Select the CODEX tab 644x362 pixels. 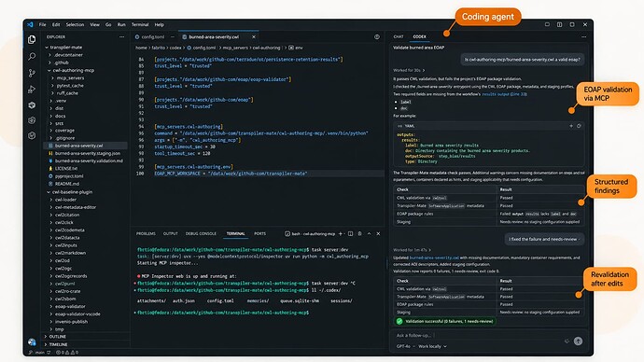(x=419, y=37)
